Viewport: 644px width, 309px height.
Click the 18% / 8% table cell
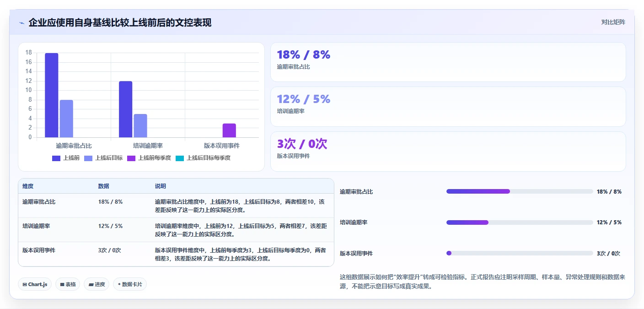(x=110, y=202)
